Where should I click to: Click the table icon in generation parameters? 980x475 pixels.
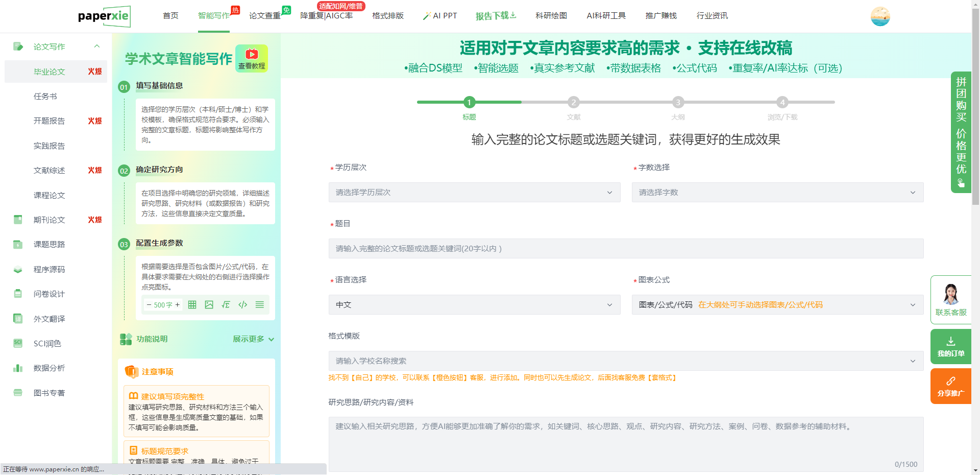[x=192, y=305]
